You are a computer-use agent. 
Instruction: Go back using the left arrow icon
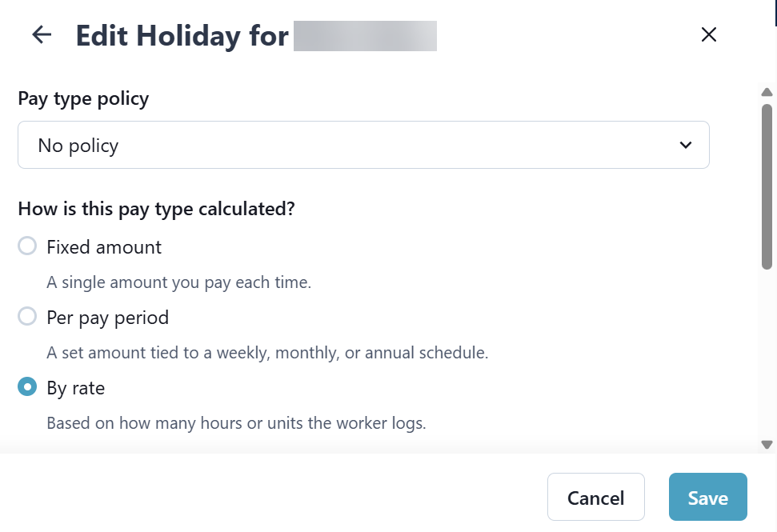(x=41, y=34)
